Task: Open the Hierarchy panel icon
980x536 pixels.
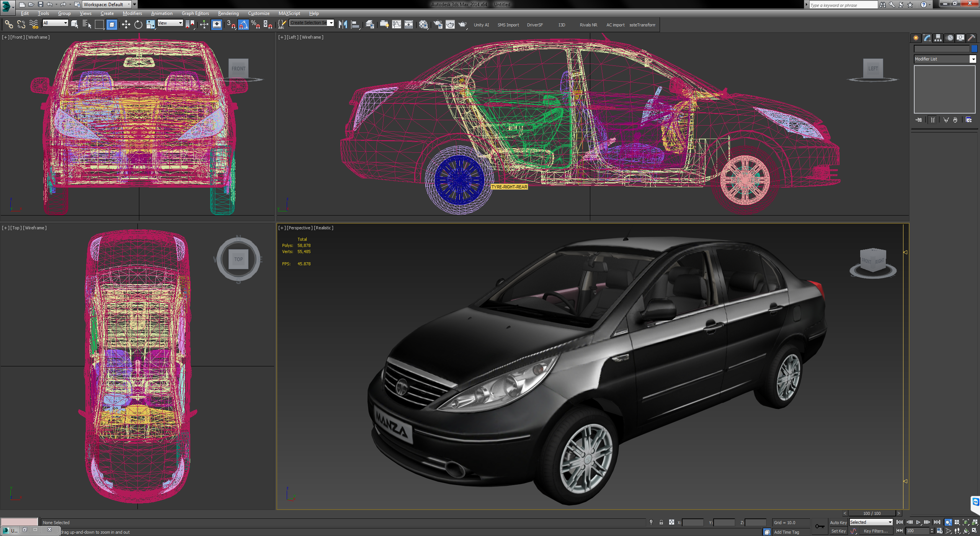Action: [x=938, y=38]
